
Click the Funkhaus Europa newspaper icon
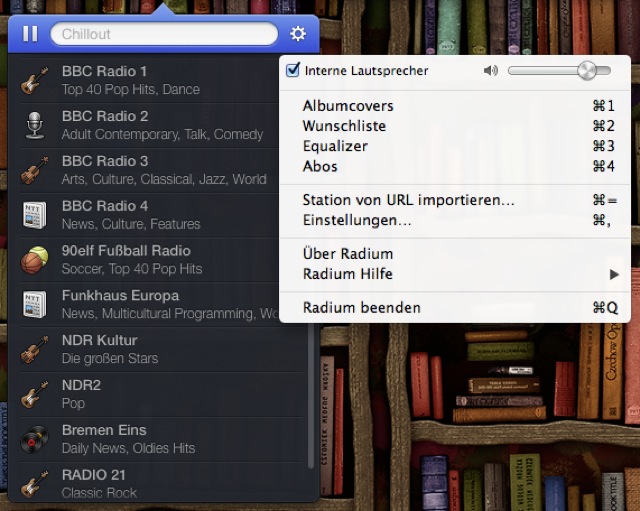(35, 304)
